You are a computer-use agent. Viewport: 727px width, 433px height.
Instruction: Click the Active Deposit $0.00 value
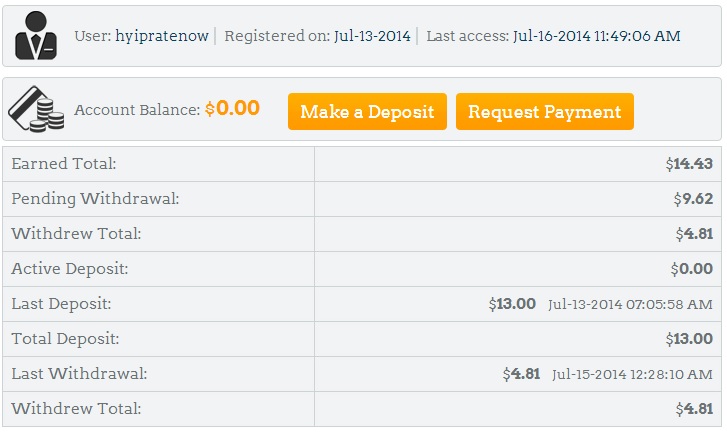pyautogui.click(x=691, y=269)
